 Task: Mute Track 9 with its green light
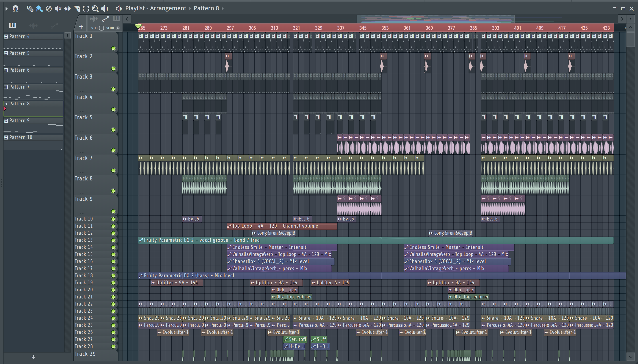click(x=113, y=211)
